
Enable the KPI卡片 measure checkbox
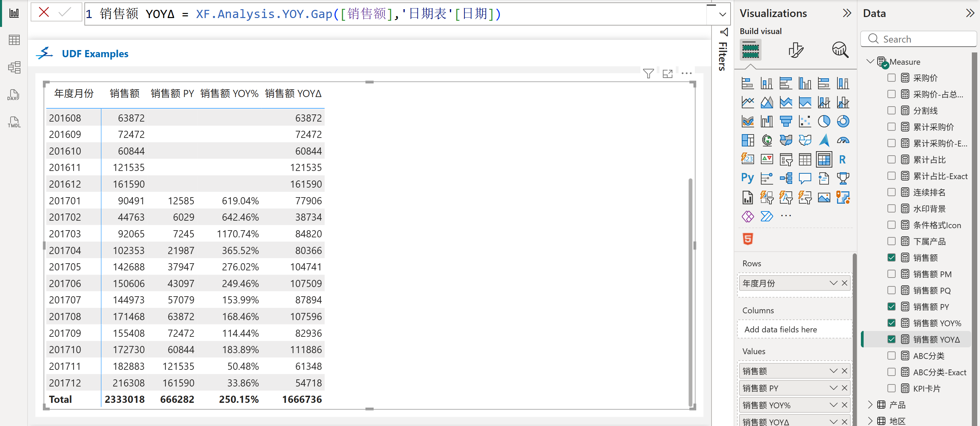click(x=892, y=388)
